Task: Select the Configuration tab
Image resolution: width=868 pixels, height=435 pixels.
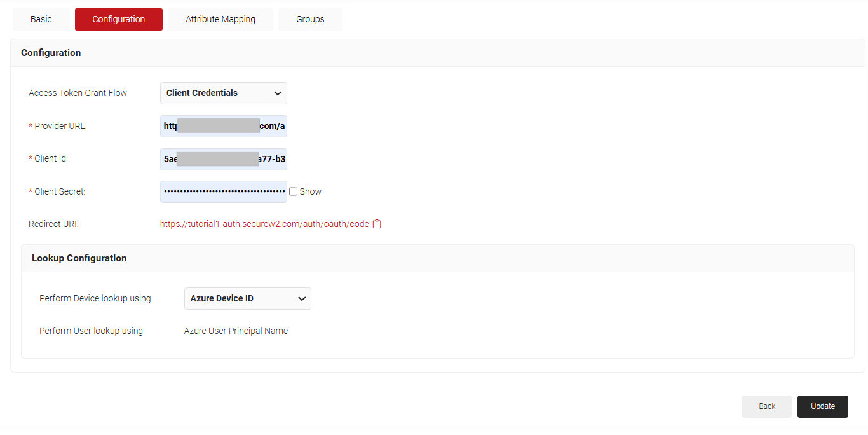Action: tap(119, 19)
